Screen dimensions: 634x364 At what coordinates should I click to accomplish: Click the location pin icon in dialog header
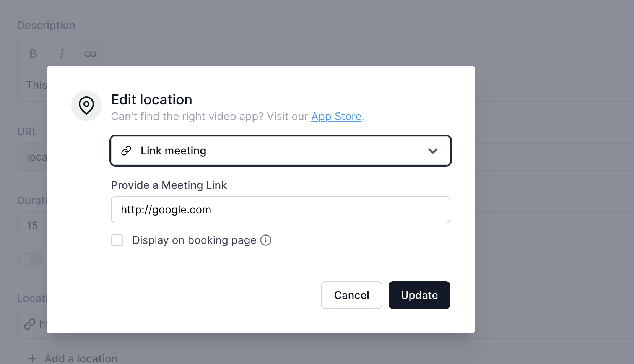pos(86,106)
